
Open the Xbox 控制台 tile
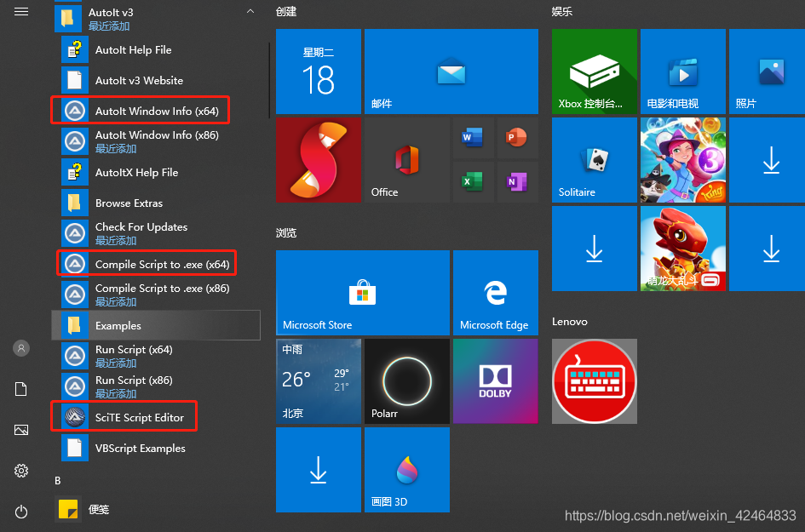click(595, 72)
